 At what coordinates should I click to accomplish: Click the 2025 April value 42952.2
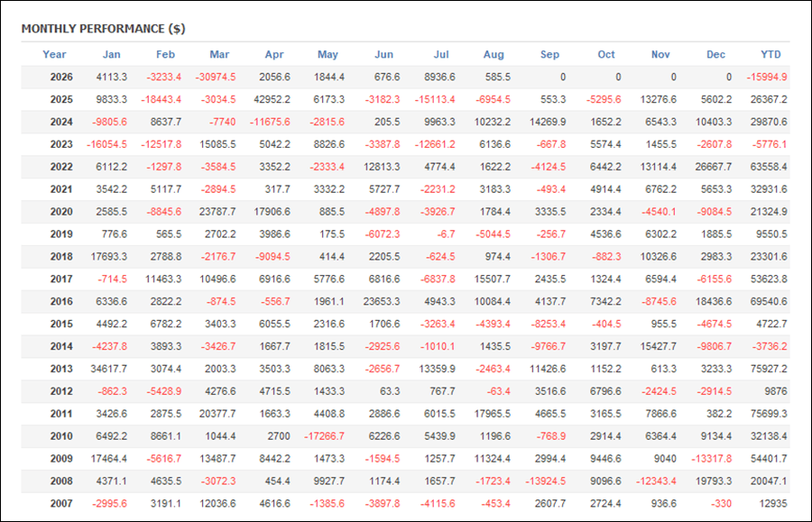[x=272, y=99]
